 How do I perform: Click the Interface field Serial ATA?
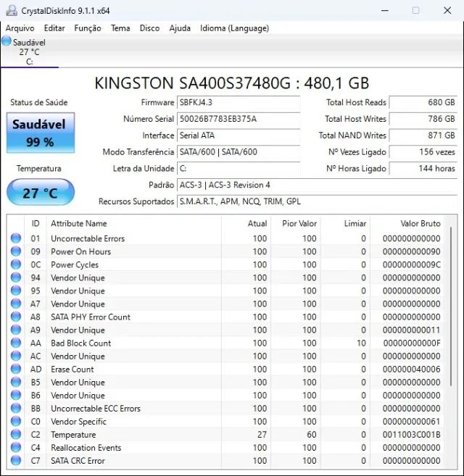pos(239,135)
